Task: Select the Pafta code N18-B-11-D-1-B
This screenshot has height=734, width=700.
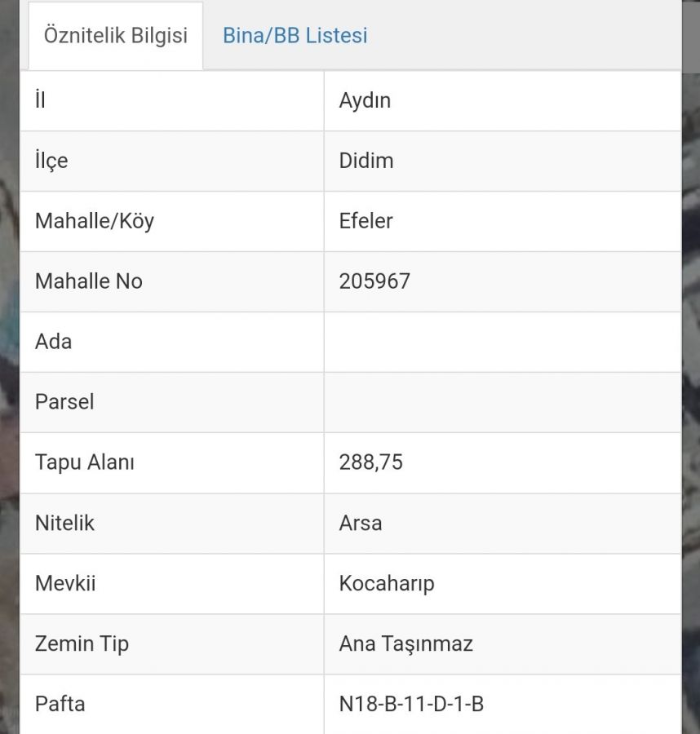Action: pyautogui.click(x=411, y=705)
